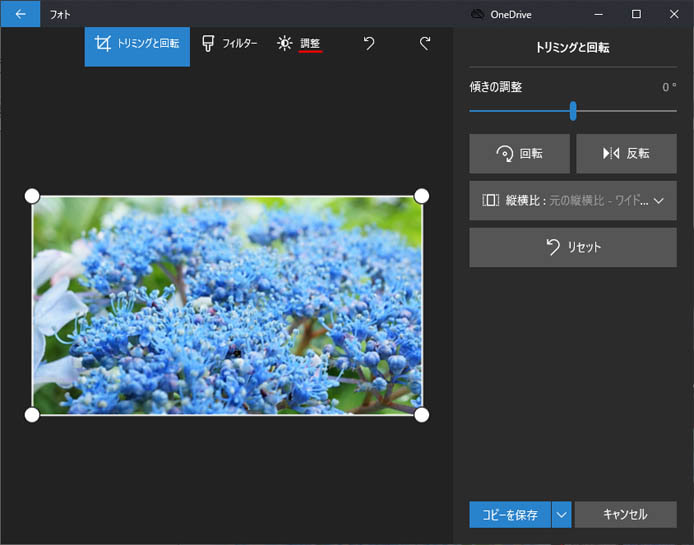Click the OneDrive cloud icon
Viewport: 694px width, 545px height.
pos(477,14)
